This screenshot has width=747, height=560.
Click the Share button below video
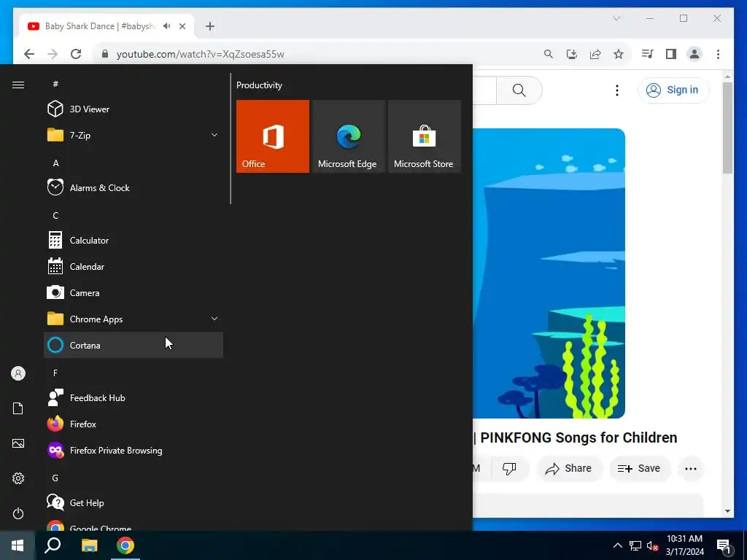[x=569, y=469]
